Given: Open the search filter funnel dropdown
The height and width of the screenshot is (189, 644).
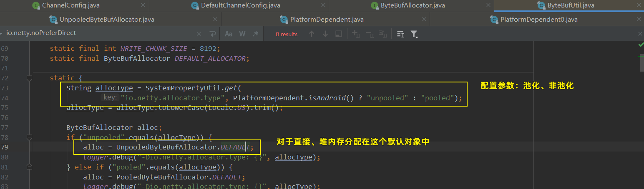Looking at the screenshot, I should (x=414, y=34).
